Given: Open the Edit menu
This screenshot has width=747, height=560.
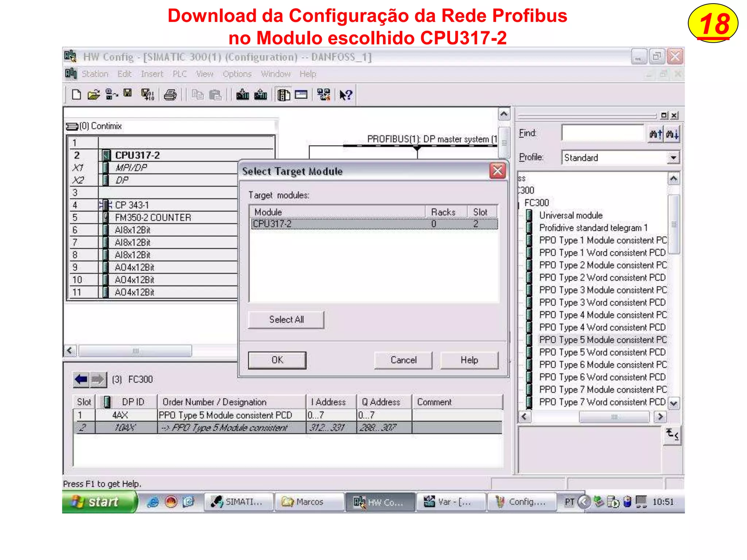Looking at the screenshot, I should click(124, 74).
